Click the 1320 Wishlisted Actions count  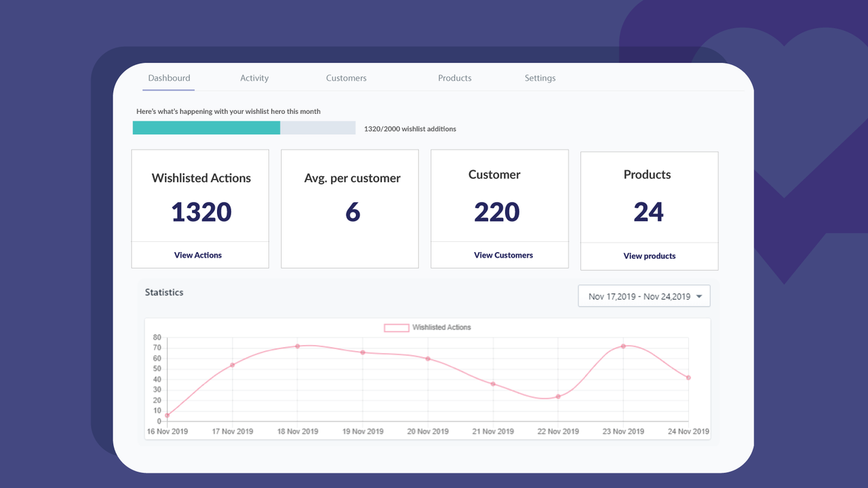coord(201,212)
